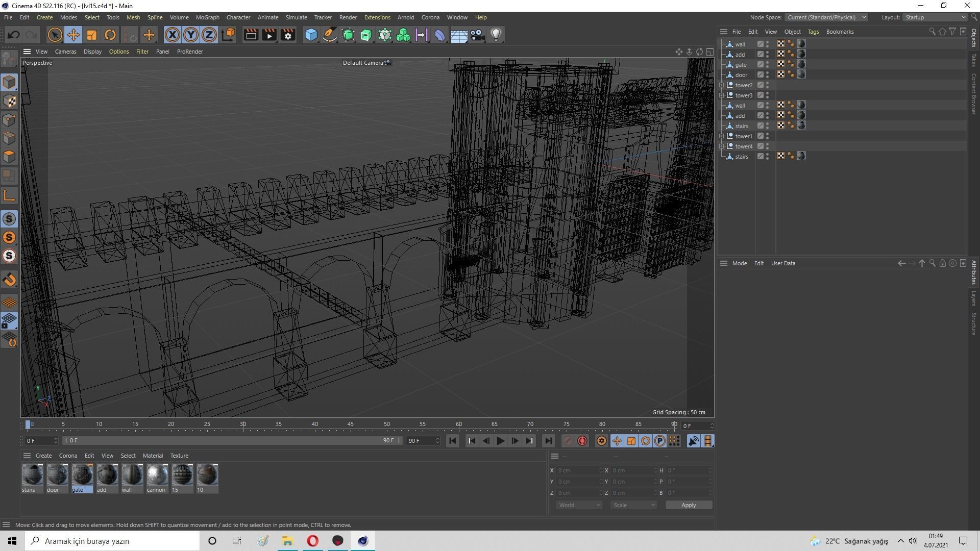Open the MoGraph menu
Screen dimensions: 980x551
click(x=207, y=17)
